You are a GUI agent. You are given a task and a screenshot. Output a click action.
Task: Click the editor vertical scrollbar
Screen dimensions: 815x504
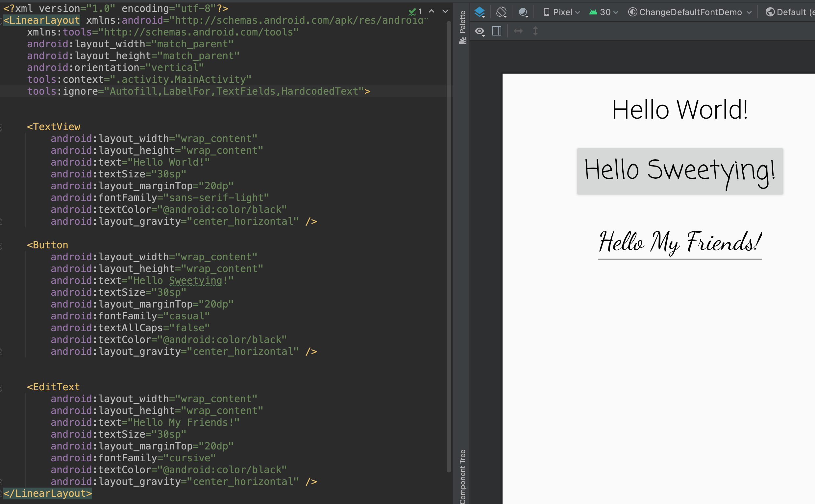[449, 247]
